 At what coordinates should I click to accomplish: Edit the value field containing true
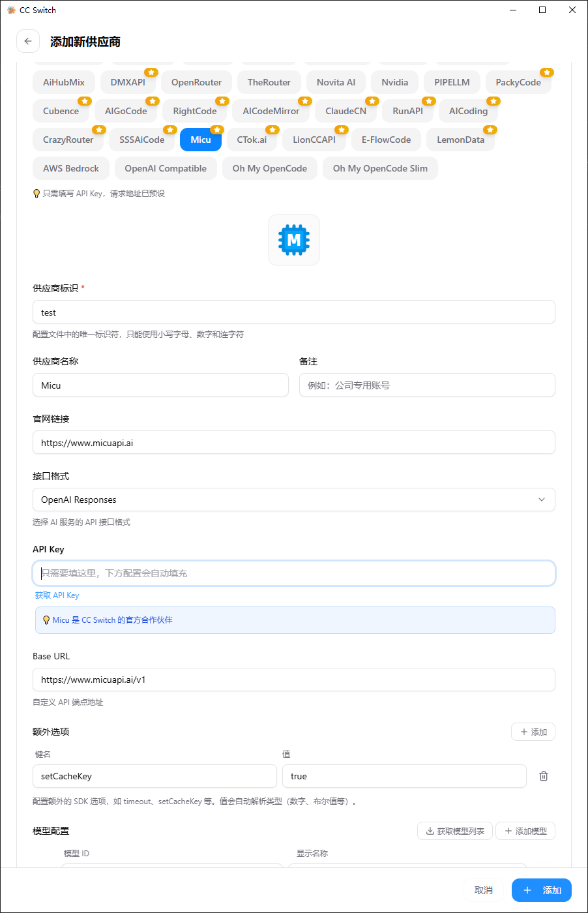[x=404, y=776]
